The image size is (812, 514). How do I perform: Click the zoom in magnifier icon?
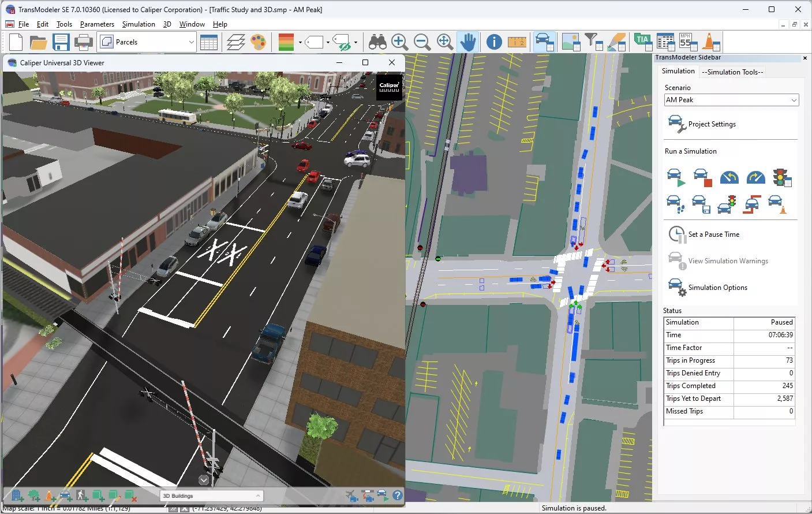pyautogui.click(x=399, y=42)
